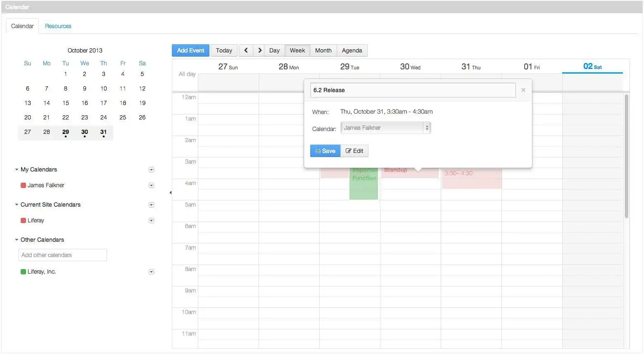Click the October 2013 month title
The width and height of the screenshot is (644, 355).
[x=85, y=50]
